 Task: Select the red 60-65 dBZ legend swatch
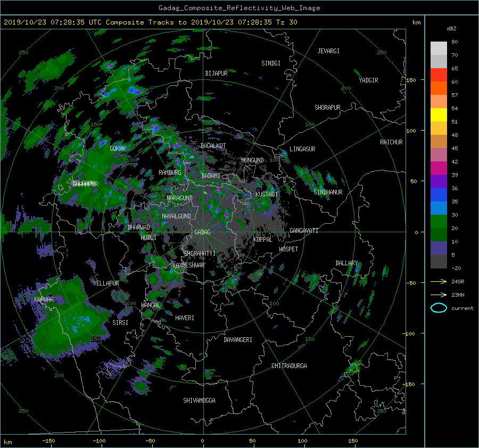[x=439, y=75]
